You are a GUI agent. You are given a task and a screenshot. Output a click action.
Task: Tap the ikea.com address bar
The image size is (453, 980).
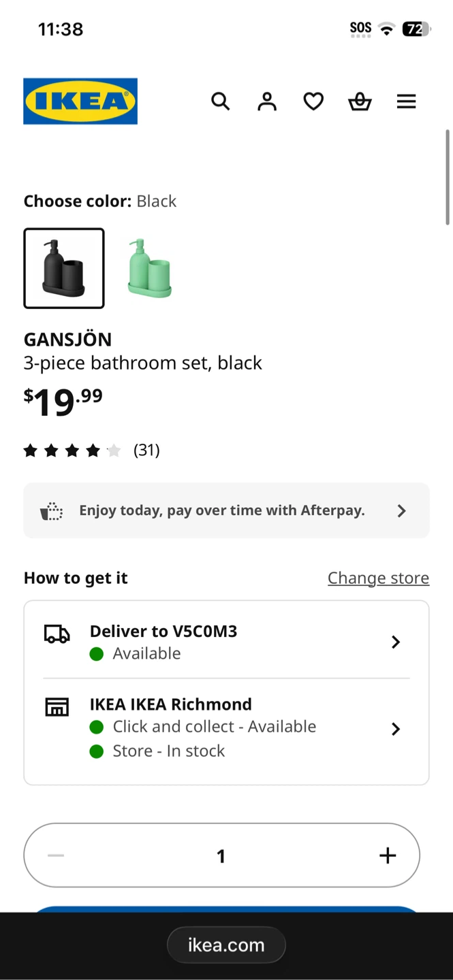(226, 945)
